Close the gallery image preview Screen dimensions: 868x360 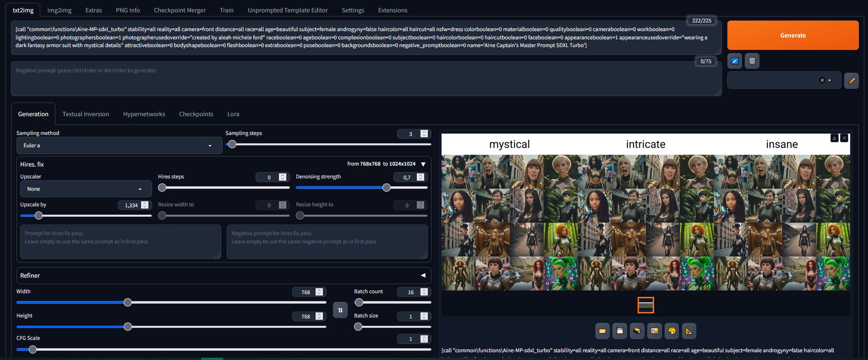click(845, 138)
